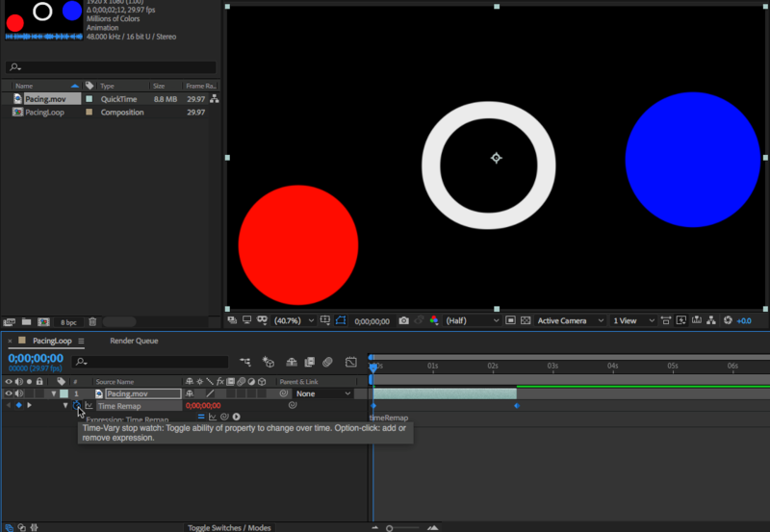The width and height of the screenshot is (770, 532).
Task: Open the Graph Editor in timeline
Action: click(x=350, y=362)
